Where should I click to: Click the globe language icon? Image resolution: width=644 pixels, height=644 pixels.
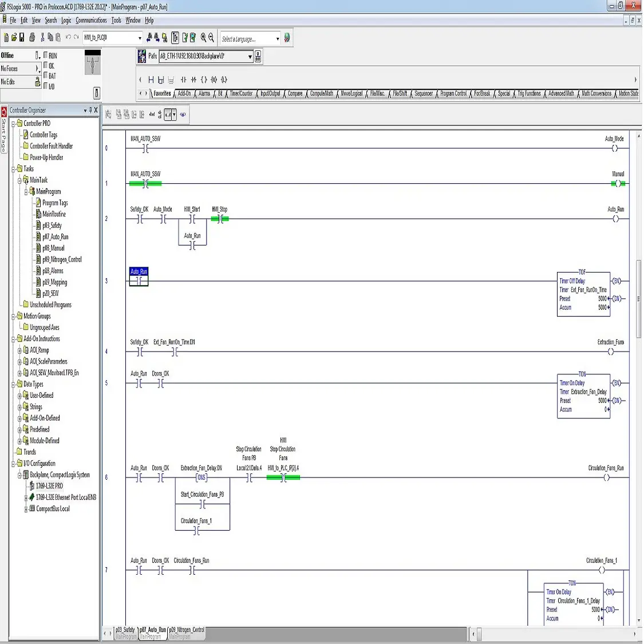click(287, 38)
